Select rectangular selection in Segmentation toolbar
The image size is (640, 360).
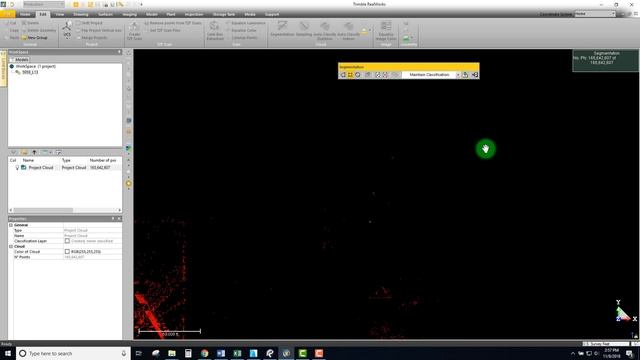click(x=350, y=75)
